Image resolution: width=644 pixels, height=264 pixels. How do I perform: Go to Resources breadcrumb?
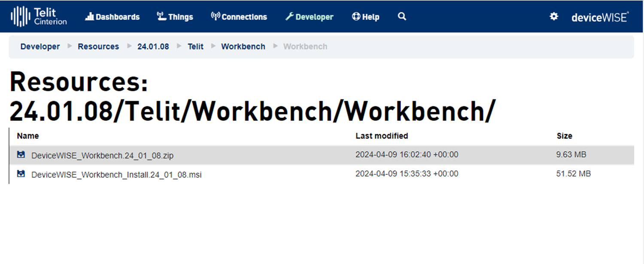[x=98, y=46]
